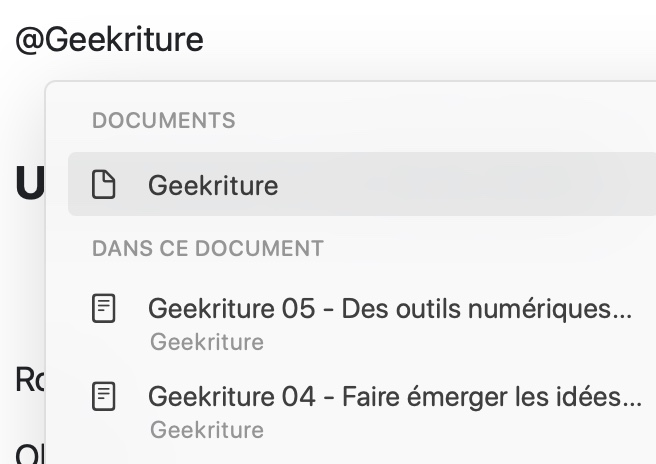Click the @ symbol in the mention text
This screenshot has height=464, width=656.
pos(29,41)
